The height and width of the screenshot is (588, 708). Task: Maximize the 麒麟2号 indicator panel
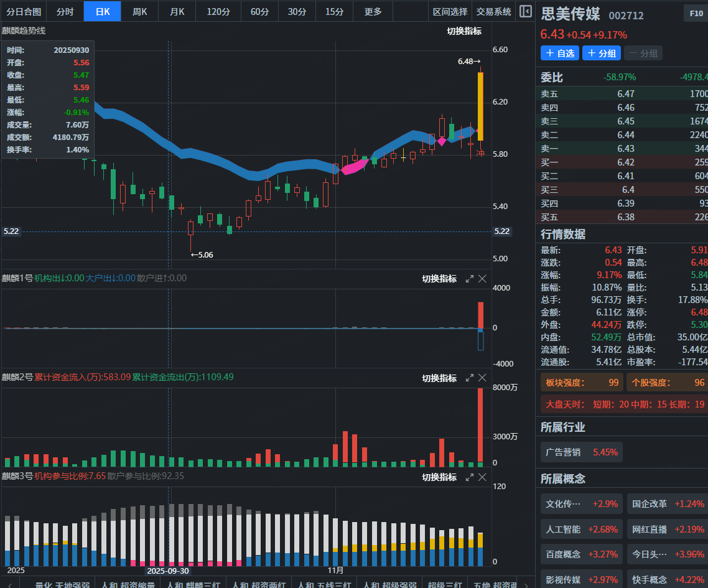[x=470, y=378]
